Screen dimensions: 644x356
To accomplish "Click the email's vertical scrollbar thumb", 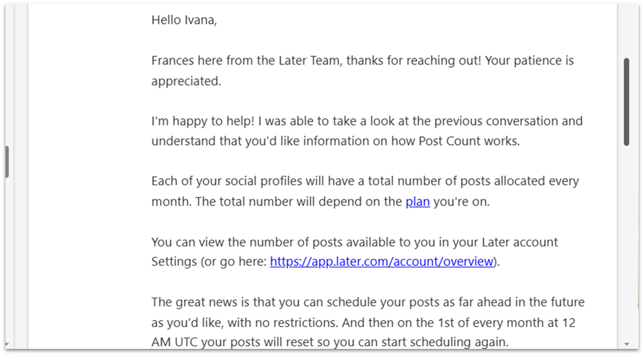I will [626, 102].
